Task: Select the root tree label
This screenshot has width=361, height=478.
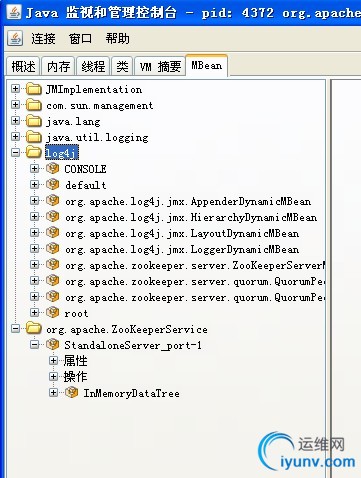Action: click(76, 313)
